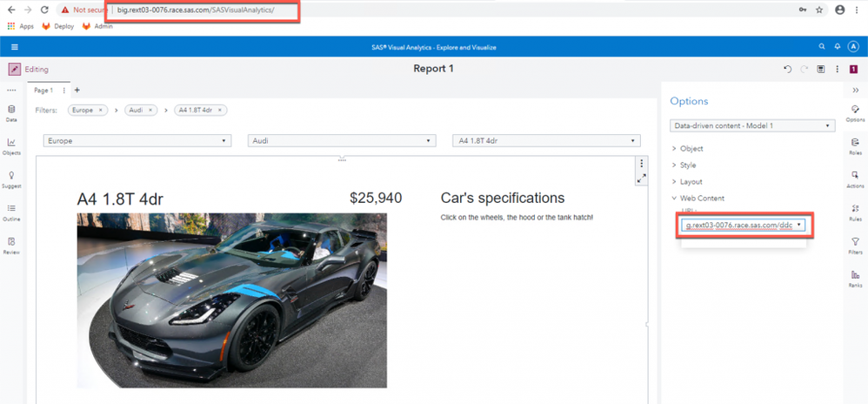The width and height of the screenshot is (868, 404).
Task: Click the red number 1 badge
Action: pos(853,70)
